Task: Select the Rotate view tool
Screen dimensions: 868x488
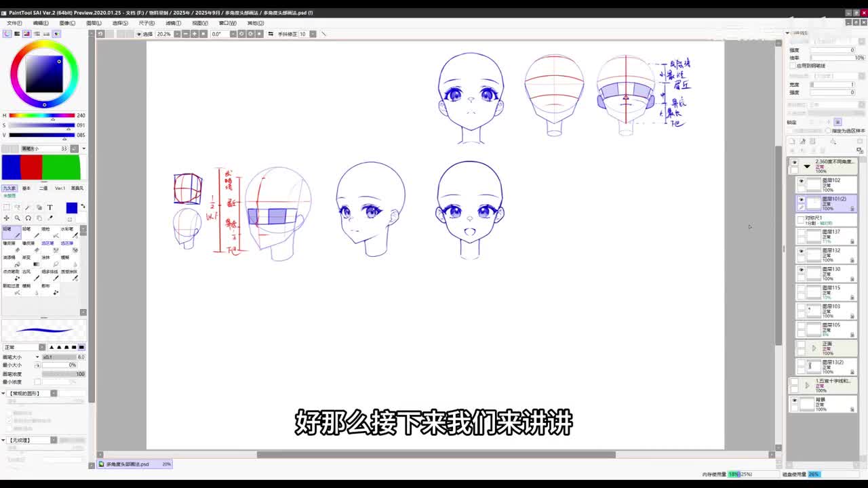Action: (x=28, y=218)
